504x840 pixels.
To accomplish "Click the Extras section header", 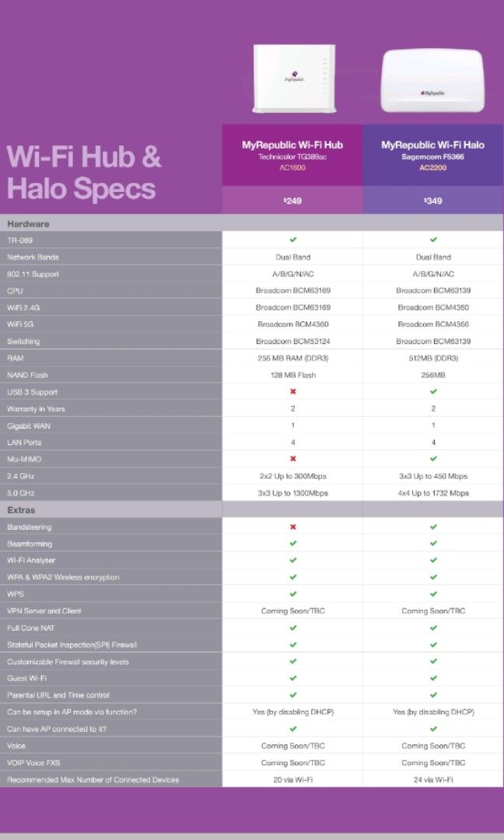I will coord(23,509).
